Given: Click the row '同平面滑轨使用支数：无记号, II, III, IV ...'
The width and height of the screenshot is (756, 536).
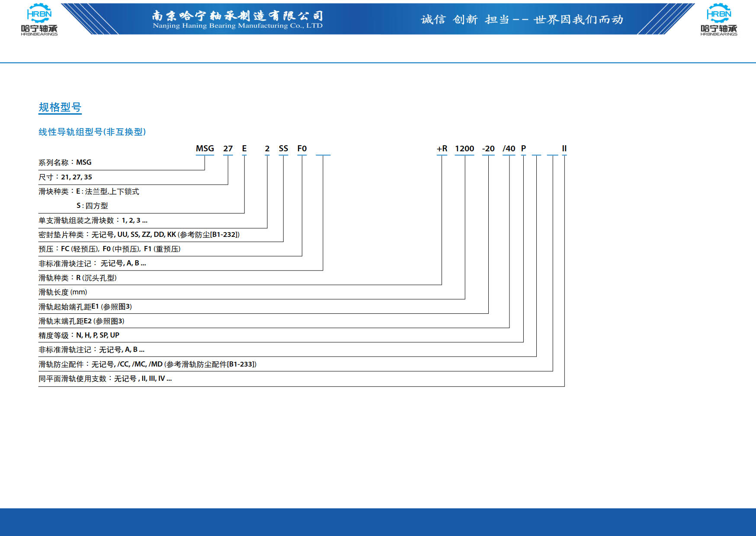Looking at the screenshot, I should point(105,379).
